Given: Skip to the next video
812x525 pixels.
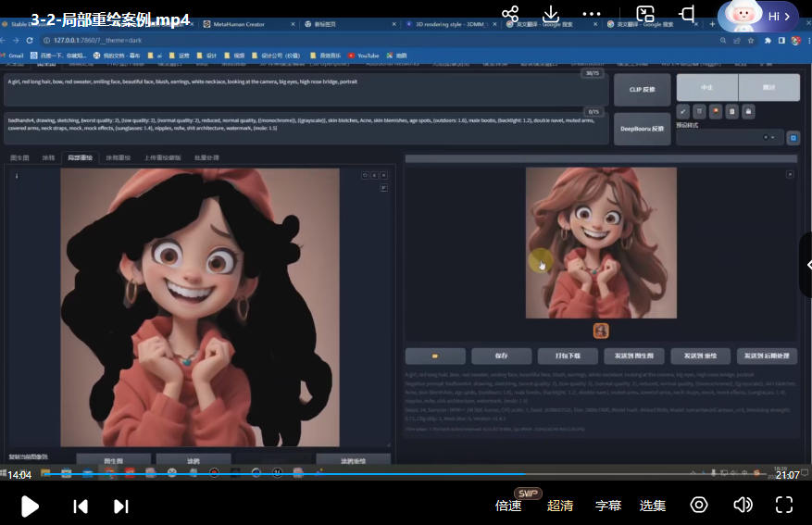Looking at the screenshot, I should (x=120, y=506).
